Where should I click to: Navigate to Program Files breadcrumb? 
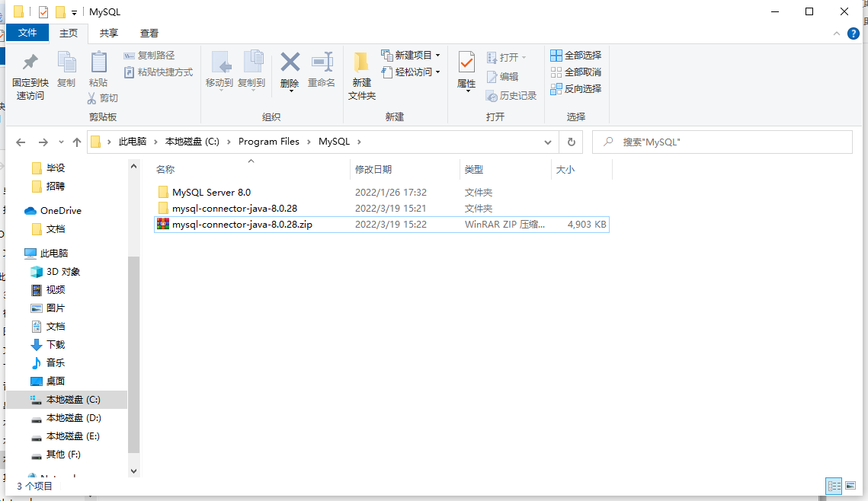[269, 142]
